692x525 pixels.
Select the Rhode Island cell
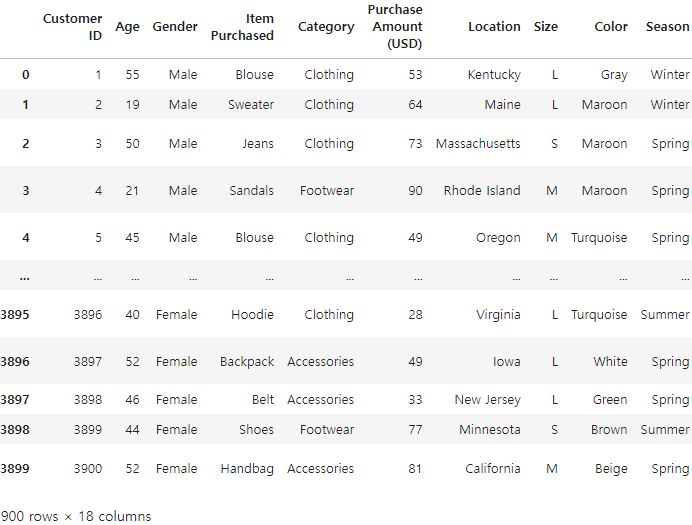[482, 190]
